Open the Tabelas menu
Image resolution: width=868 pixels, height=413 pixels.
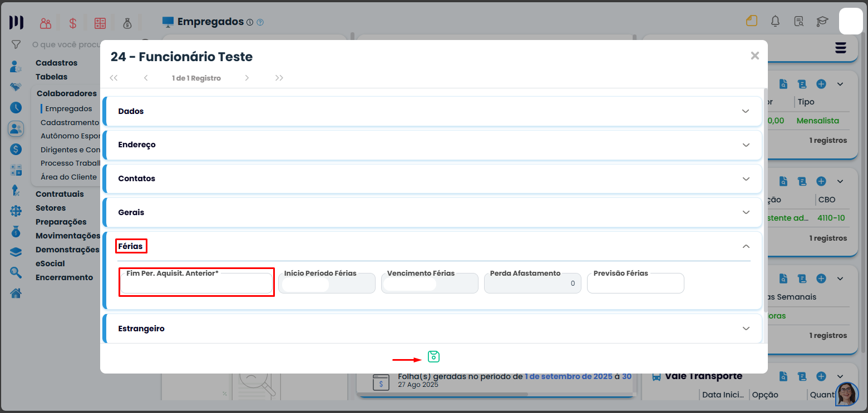tap(52, 77)
